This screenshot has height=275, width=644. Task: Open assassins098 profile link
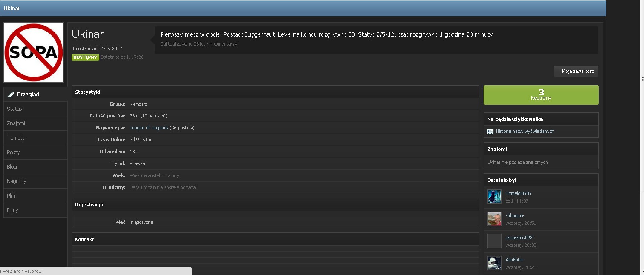519,238
